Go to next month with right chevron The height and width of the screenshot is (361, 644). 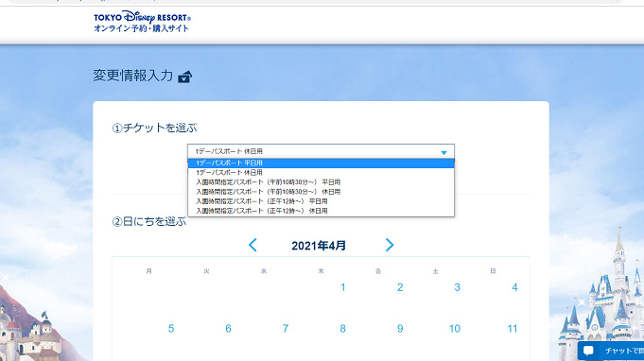point(390,245)
